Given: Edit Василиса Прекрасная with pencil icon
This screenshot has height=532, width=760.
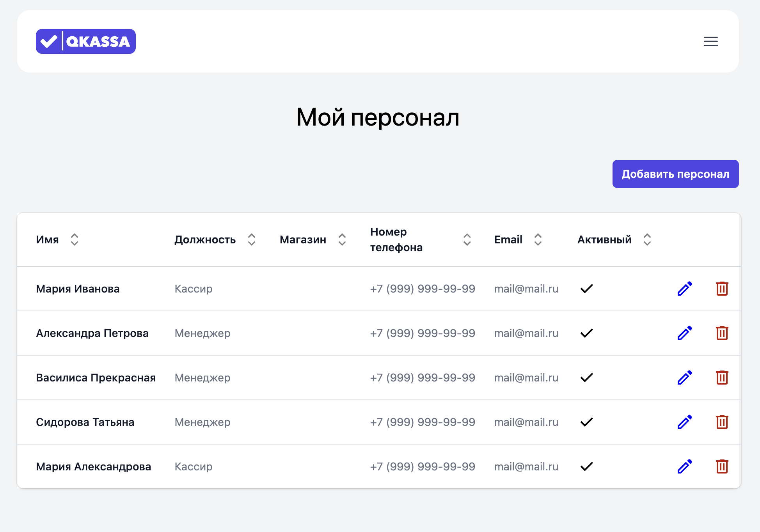Looking at the screenshot, I should coord(685,378).
